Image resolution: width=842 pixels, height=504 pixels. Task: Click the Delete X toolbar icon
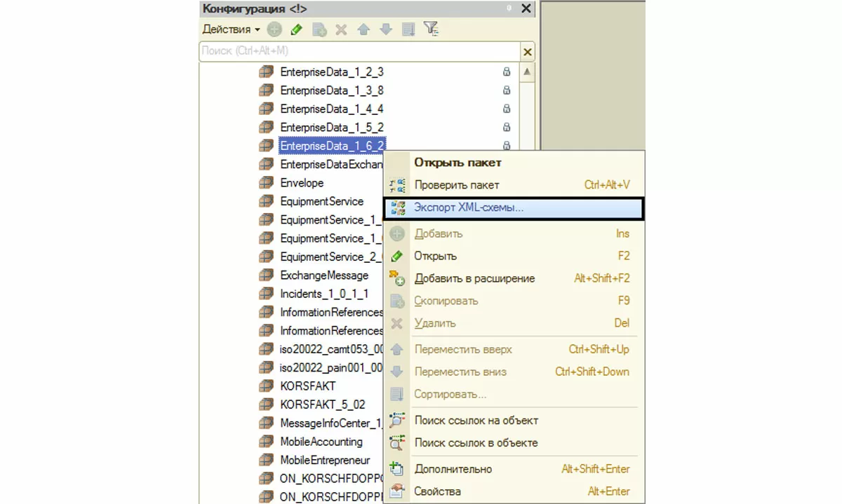point(341,29)
